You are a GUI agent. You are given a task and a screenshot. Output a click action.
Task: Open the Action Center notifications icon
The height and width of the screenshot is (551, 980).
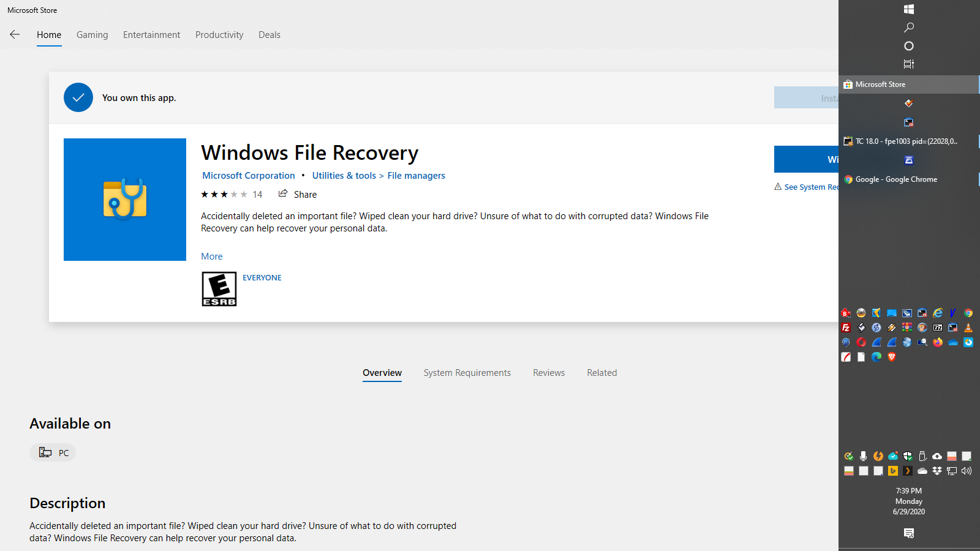pos(909,533)
